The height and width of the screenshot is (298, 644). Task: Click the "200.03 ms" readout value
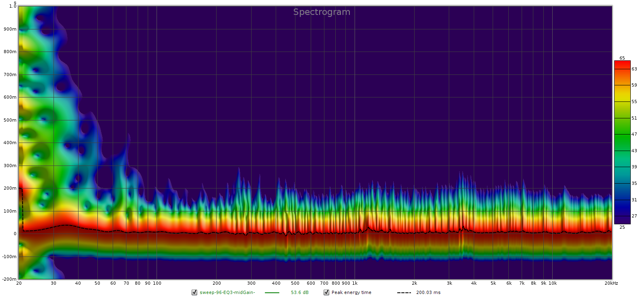(x=428, y=292)
